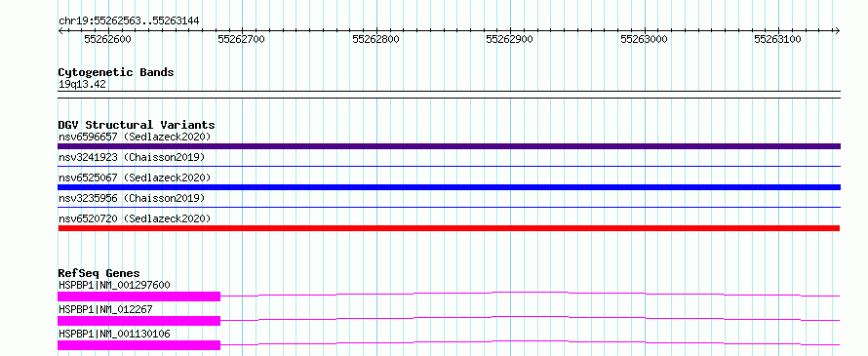Open variant label nsv6525067 (Sedlazeck2020)
Image resolution: width=868 pixels, height=356 pixels.
135,178
